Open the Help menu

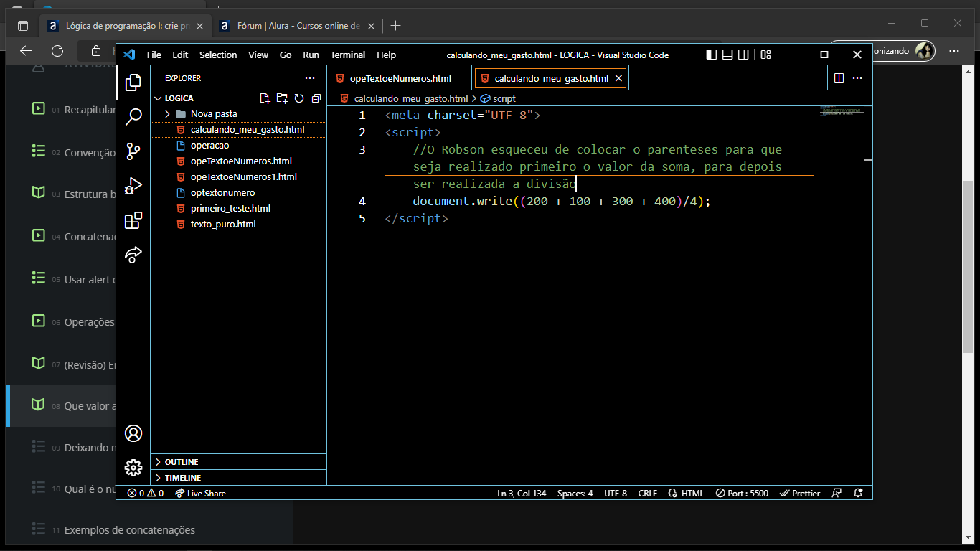pos(386,55)
